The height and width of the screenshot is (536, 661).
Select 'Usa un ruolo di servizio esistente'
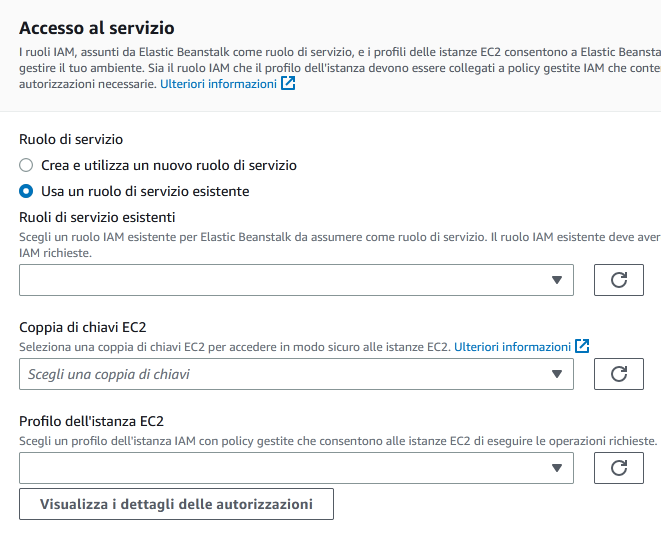tap(26, 191)
